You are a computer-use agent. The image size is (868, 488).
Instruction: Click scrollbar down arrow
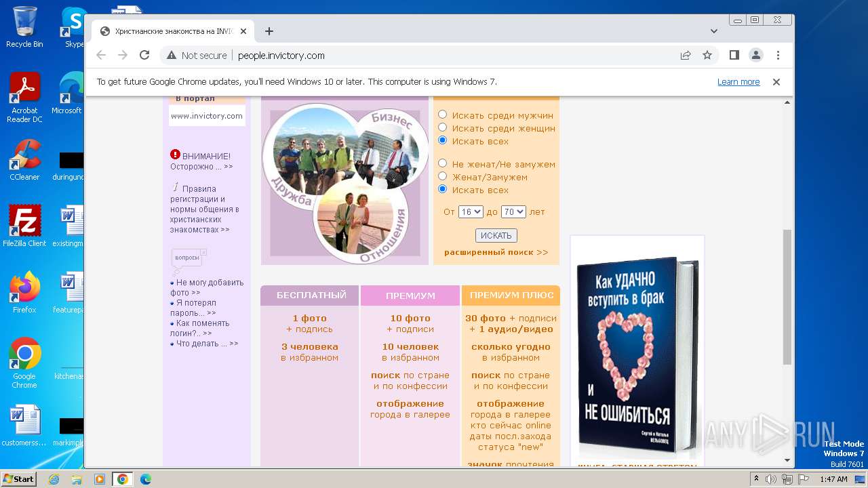tap(787, 460)
